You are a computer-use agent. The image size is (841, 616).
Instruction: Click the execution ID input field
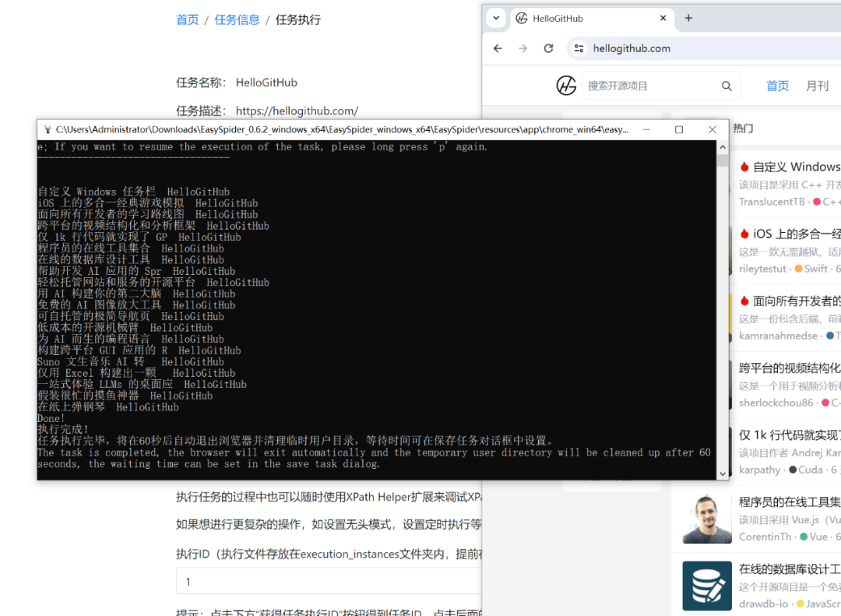[329, 582]
